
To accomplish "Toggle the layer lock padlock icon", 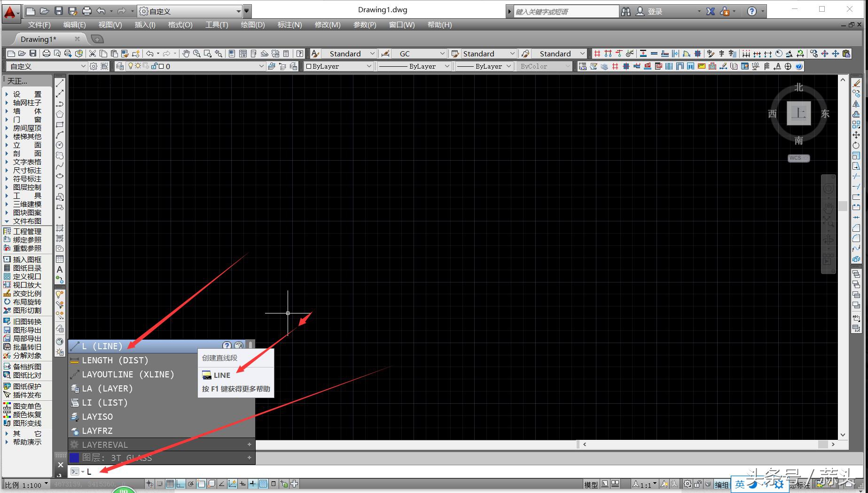I will 154,66.
